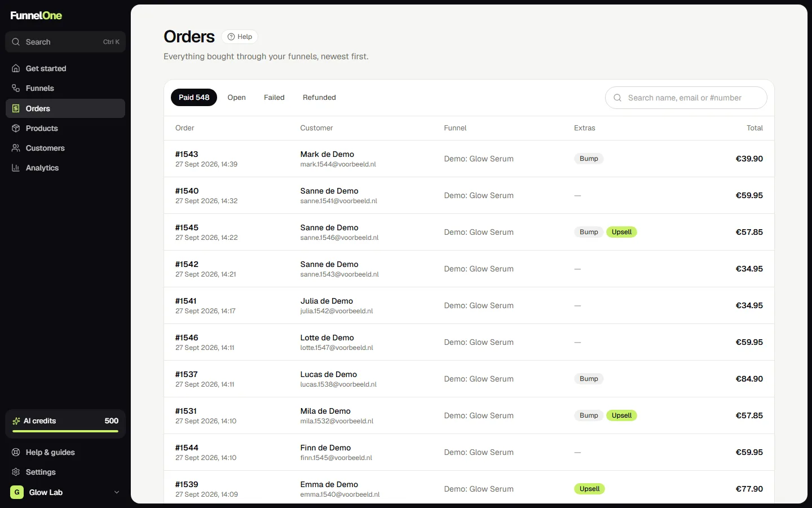This screenshot has height=508, width=812.
Task: Open Products in the sidebar
Action: [65, 128]
